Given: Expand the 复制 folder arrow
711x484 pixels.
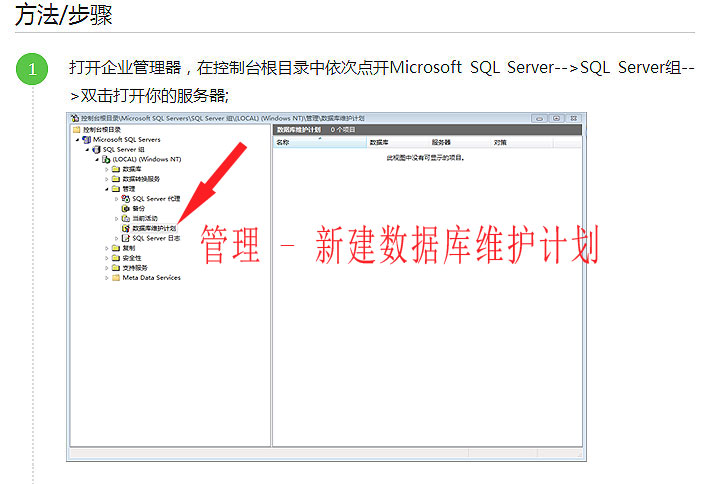Looking at the screenshot, I should tap(107, 248).
